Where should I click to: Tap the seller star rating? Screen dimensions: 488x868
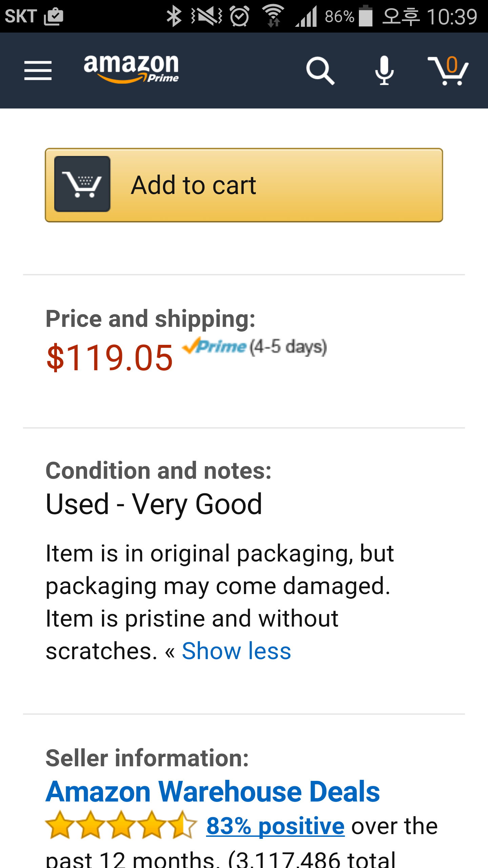coord(121,825)
